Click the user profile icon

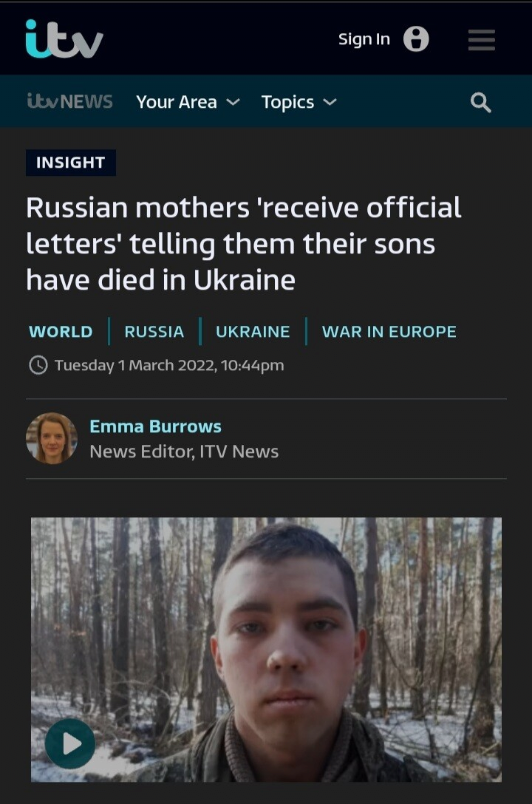coord(416,39)
